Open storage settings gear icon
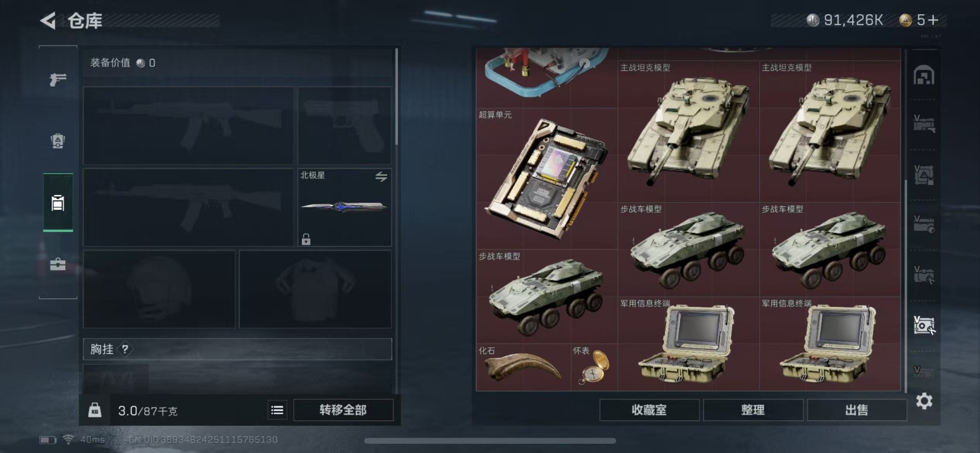980x453 pixels. pos(924,401)
